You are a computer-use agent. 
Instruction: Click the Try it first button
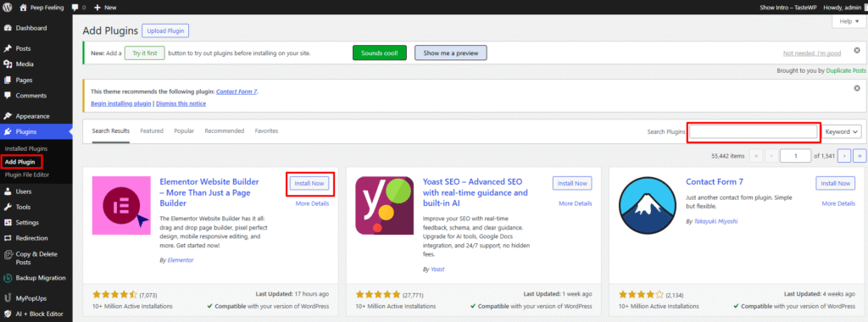pos(145,53)
